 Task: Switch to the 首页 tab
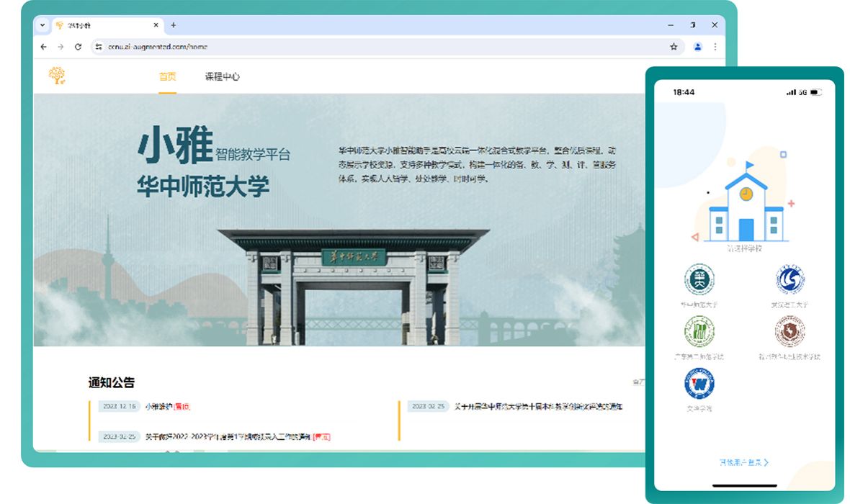(167, 76)
